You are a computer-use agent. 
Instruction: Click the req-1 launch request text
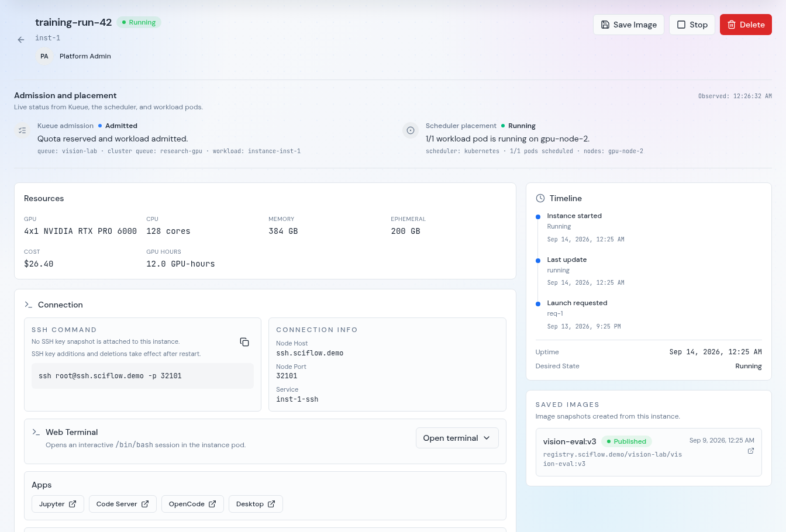555,313
